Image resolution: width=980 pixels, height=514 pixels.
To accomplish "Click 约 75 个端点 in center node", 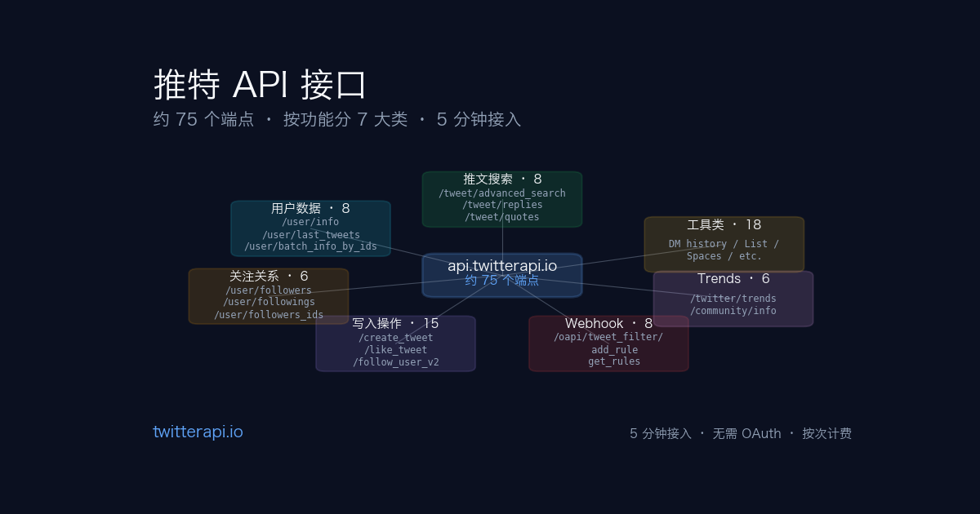I will coord(502,280).
